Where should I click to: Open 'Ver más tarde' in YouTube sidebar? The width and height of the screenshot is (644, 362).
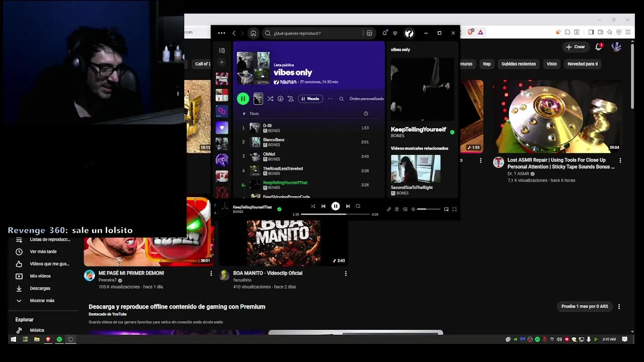coord(43,251)
